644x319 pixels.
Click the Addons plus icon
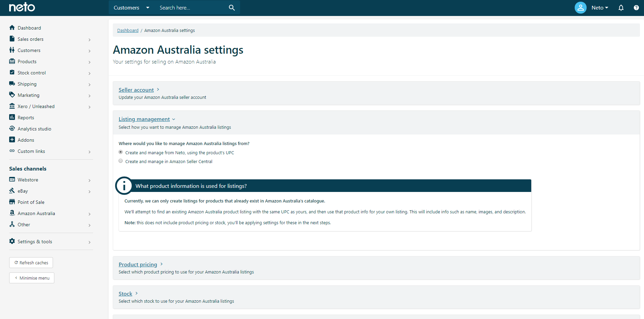12,140
